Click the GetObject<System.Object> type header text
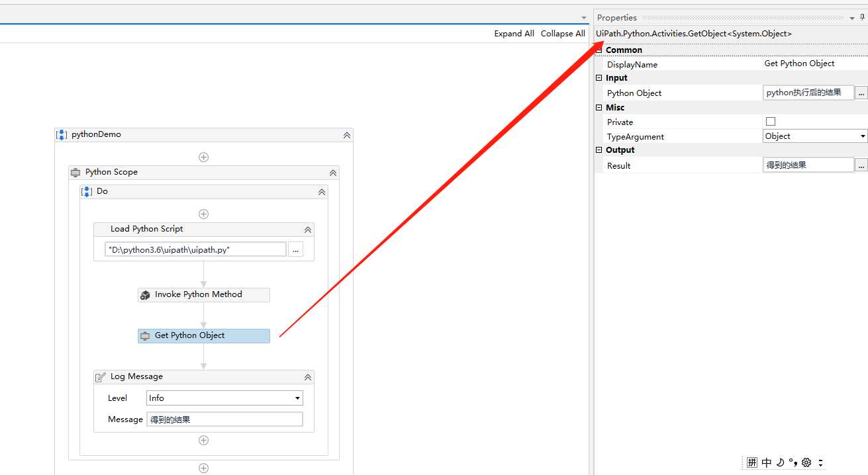Viewport: 868px width, 475px height. [693, 34]
